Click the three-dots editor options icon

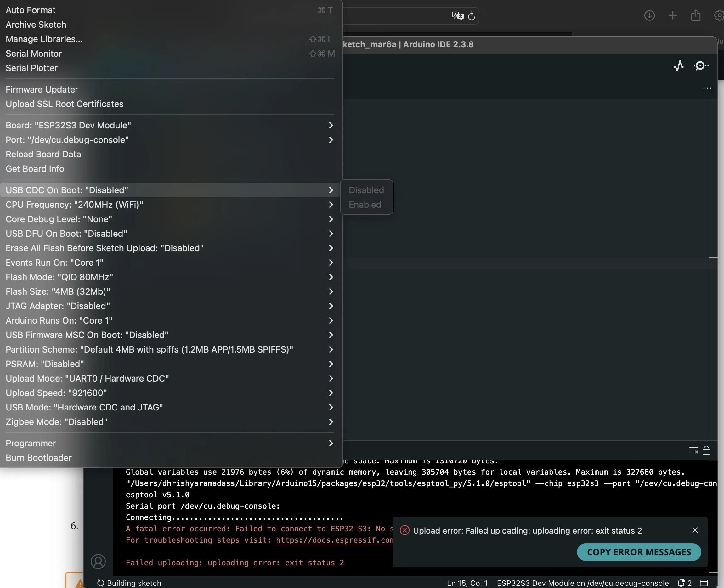[707, 88]
